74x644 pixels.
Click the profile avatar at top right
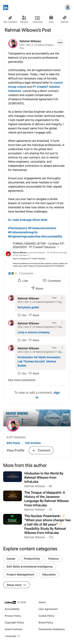click(x=67, y=7)
